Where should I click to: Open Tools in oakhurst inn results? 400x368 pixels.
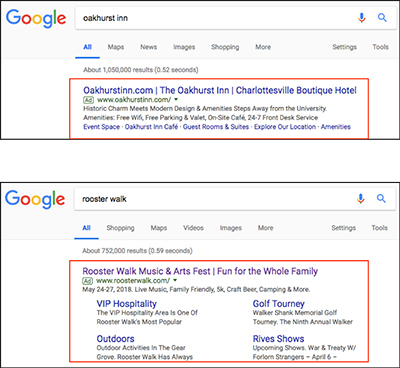click(x=380, y=47)
